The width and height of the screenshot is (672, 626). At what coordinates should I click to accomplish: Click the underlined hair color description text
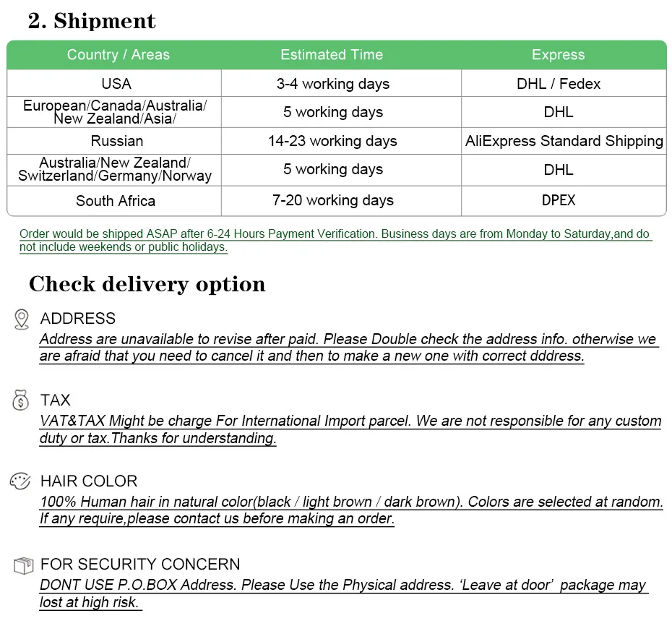point(351,510)
